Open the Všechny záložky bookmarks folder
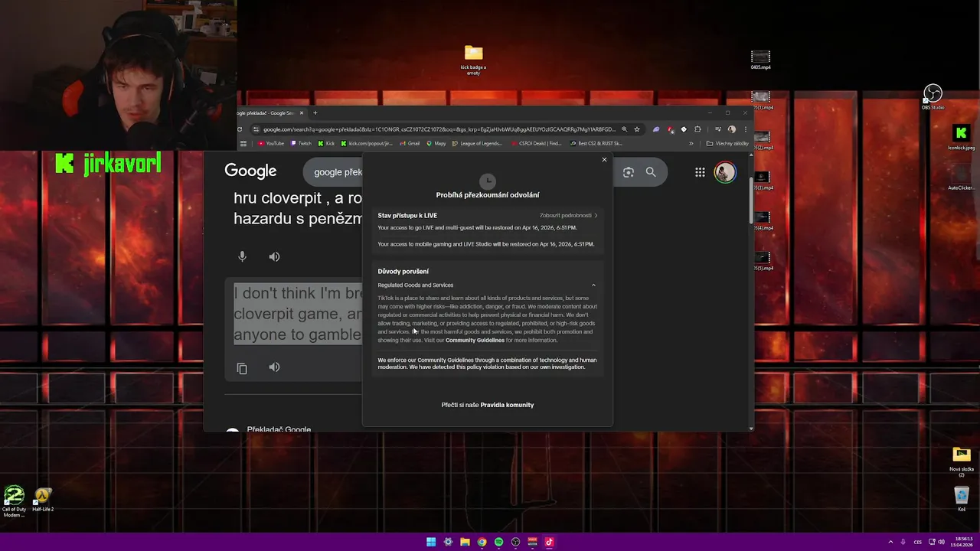This screenshot has width=980, height=551. pyautogui.click(x=727, y=143)
